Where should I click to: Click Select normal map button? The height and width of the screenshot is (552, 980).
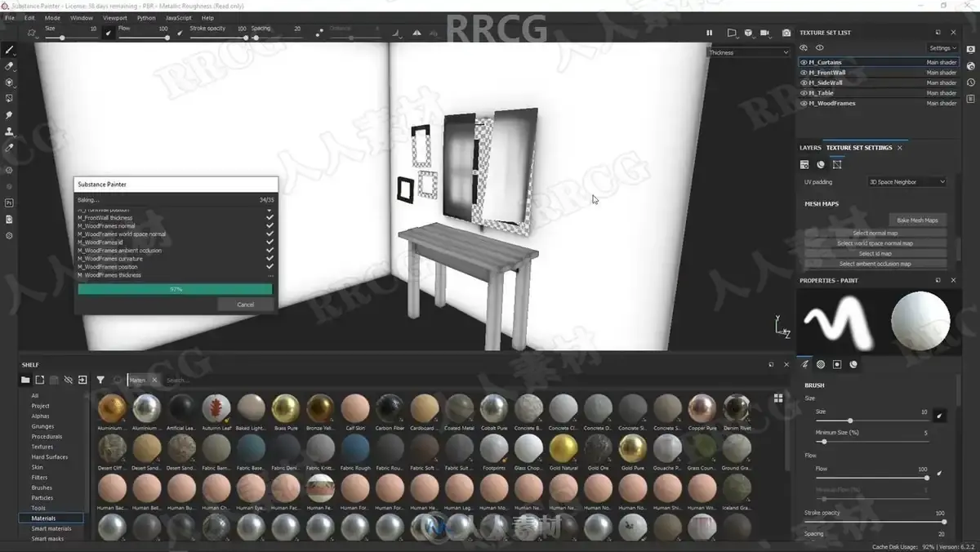[875, 233]
